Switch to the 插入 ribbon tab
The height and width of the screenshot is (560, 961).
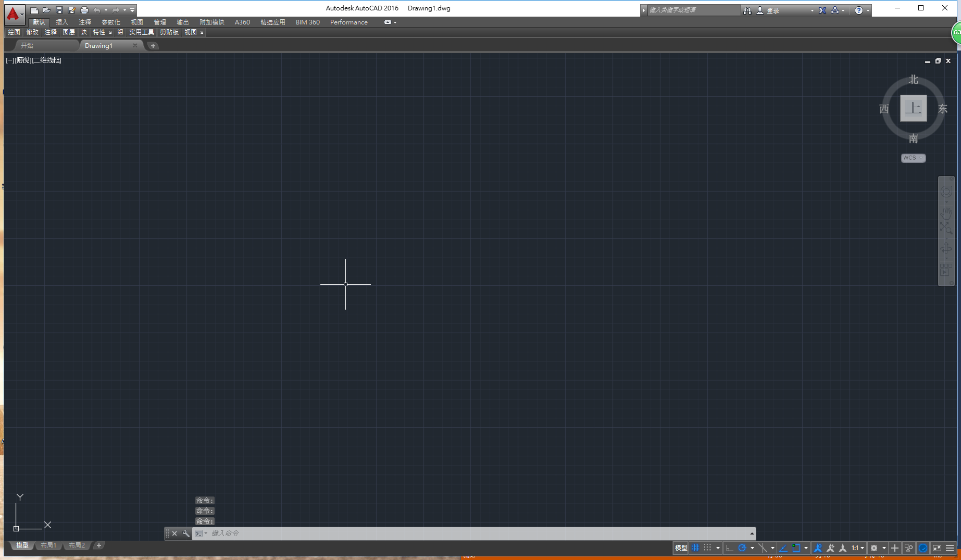tap(61, 22)
